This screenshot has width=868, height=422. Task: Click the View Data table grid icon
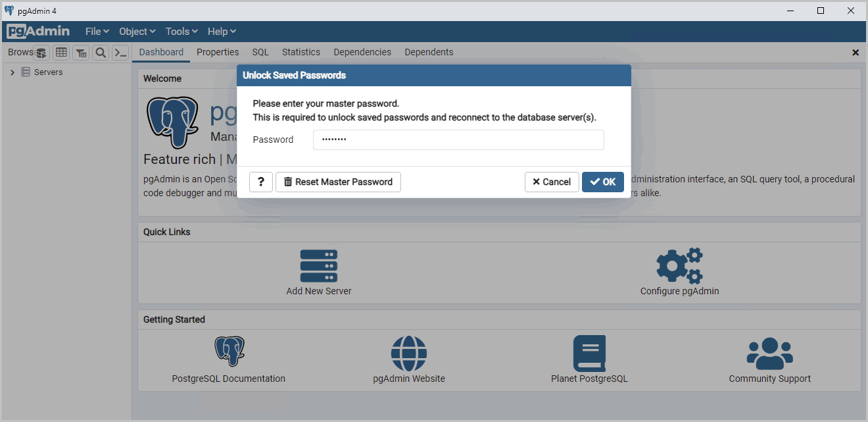pyautogui.click(x=61, y=53)
